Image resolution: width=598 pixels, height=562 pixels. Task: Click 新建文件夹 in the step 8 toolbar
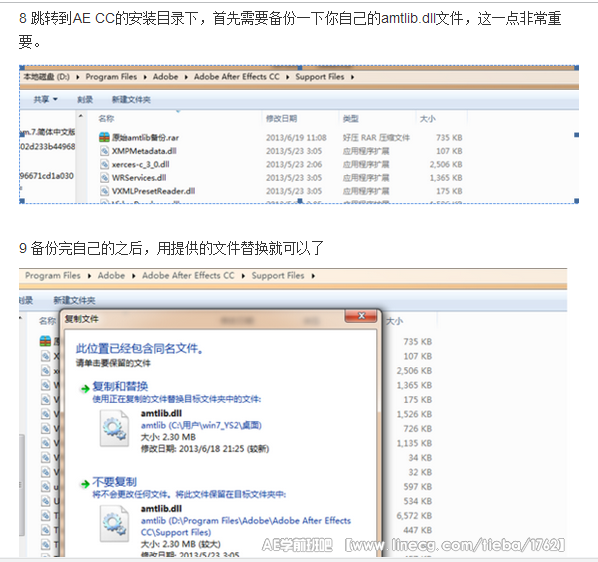click(131, 100)
